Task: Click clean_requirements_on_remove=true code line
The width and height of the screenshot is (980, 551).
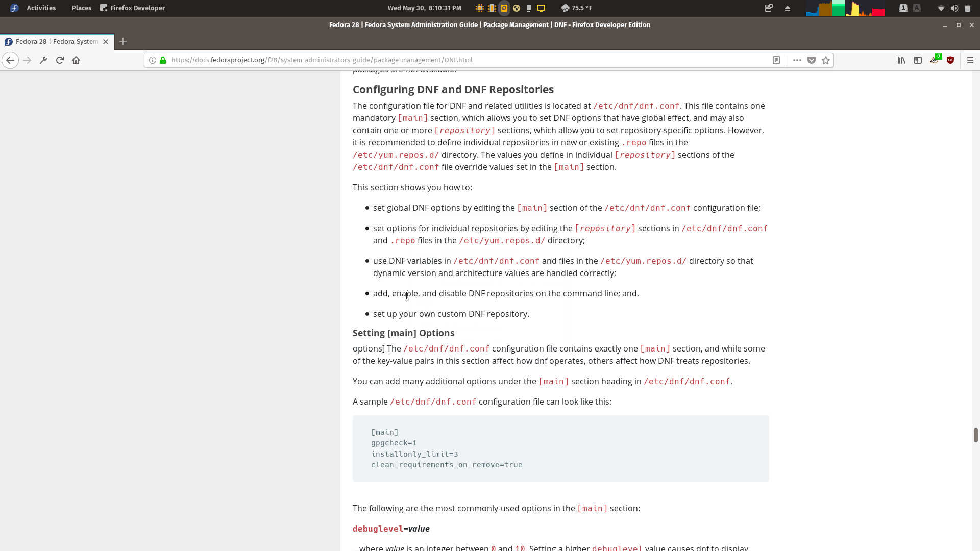Action: 447,465
